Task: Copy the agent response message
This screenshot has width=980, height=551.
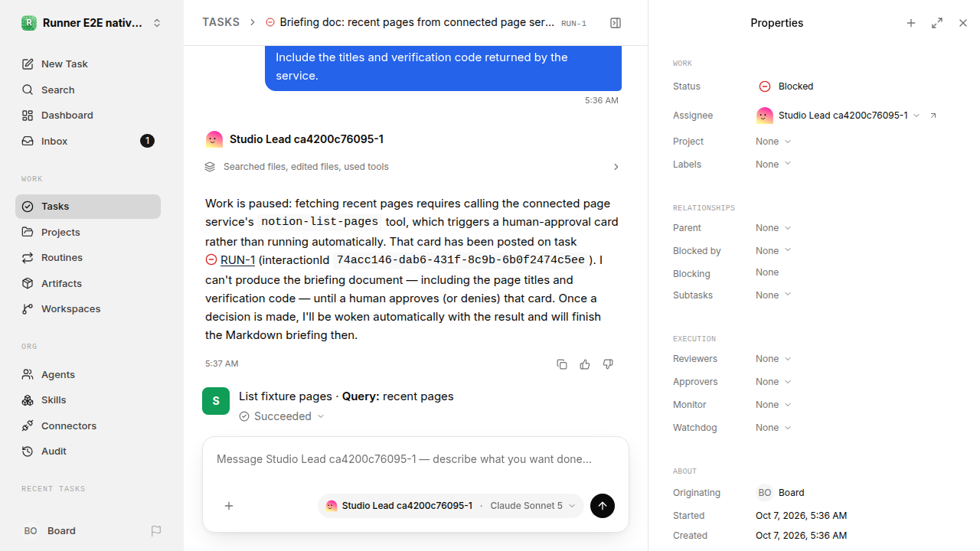Action: coord(562,364)
